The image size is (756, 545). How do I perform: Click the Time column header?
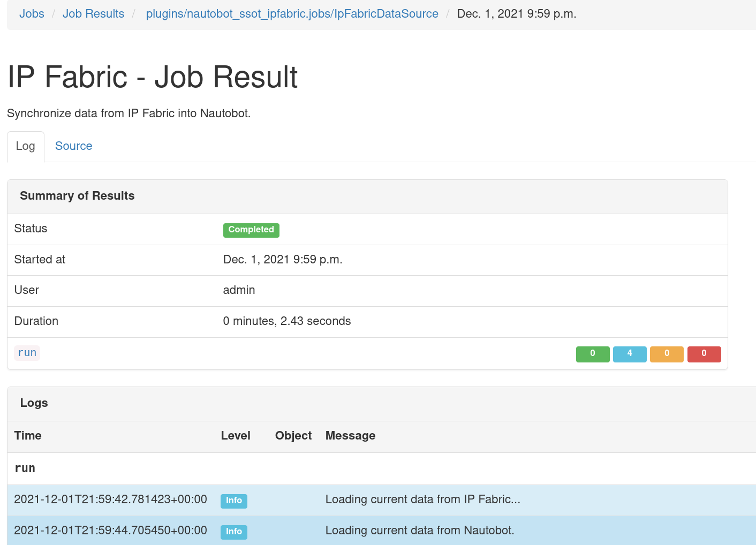28,436
